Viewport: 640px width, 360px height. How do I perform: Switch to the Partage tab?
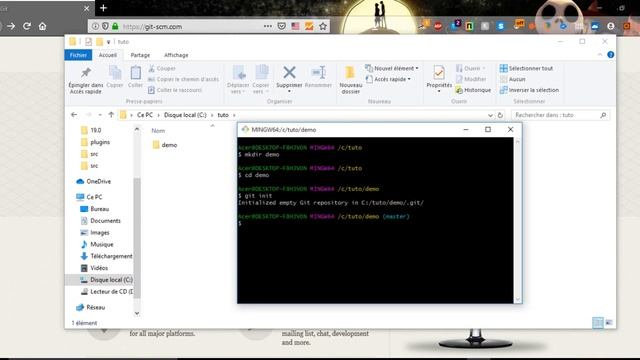pos(140,55)
